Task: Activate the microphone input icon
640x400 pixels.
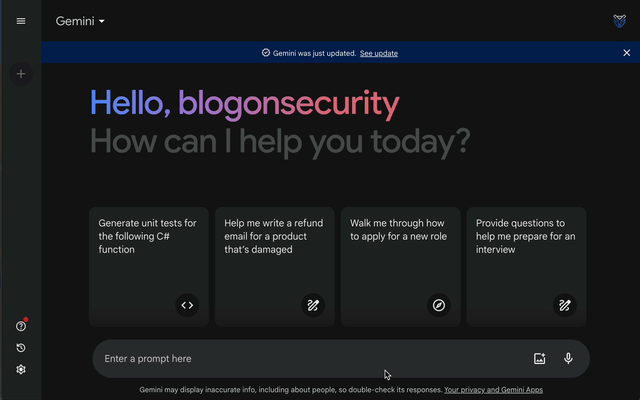Action: (568, 358)
